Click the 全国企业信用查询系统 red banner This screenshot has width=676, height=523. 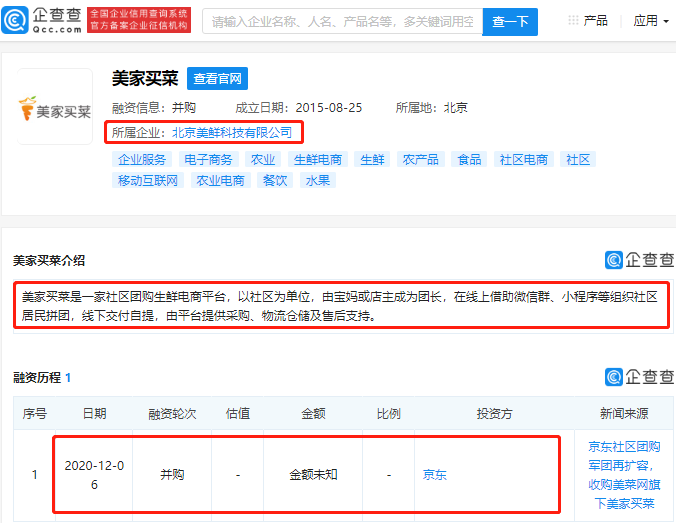[x=139, y=20]
